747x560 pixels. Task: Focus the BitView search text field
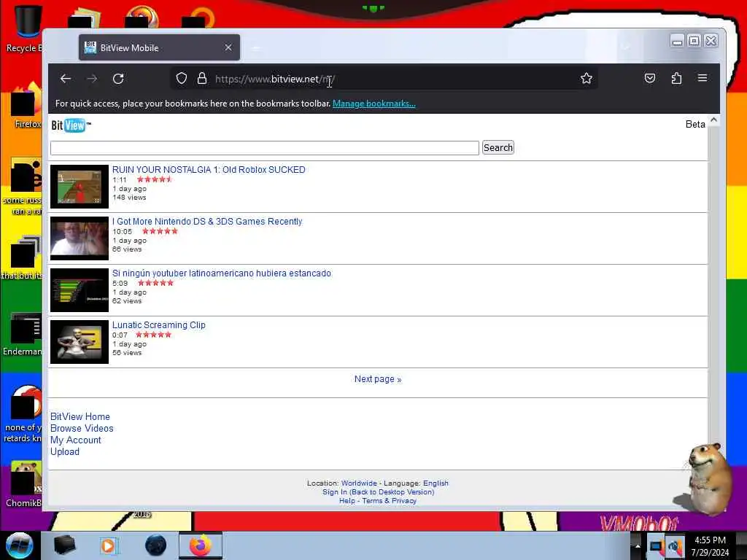264,147
